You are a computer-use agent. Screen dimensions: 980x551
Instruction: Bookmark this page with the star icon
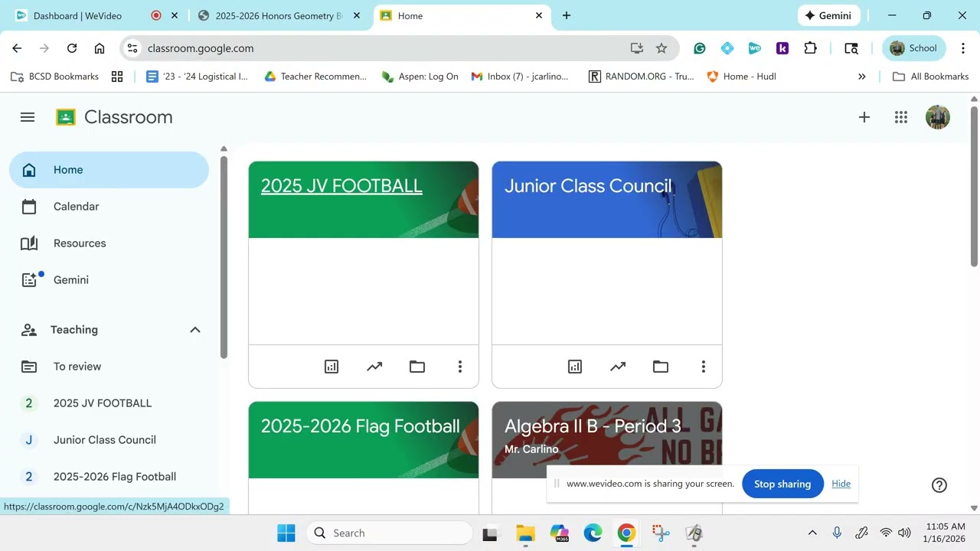661,48
